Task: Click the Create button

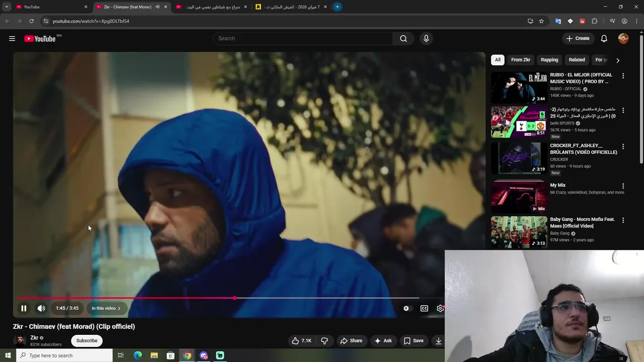Action: 578,39
